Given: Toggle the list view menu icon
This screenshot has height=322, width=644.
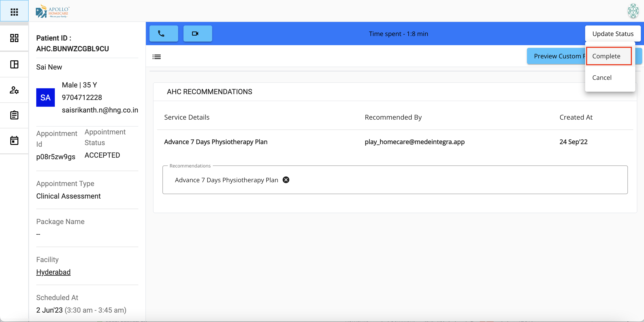Looking at the screenshot, I should tap(156, 57).
